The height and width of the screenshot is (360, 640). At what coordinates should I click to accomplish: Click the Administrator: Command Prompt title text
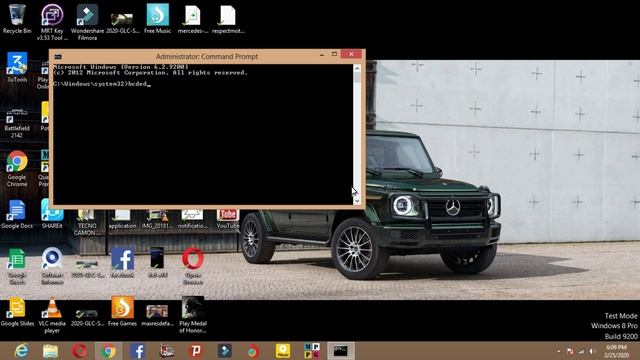(x=207, y=56)
